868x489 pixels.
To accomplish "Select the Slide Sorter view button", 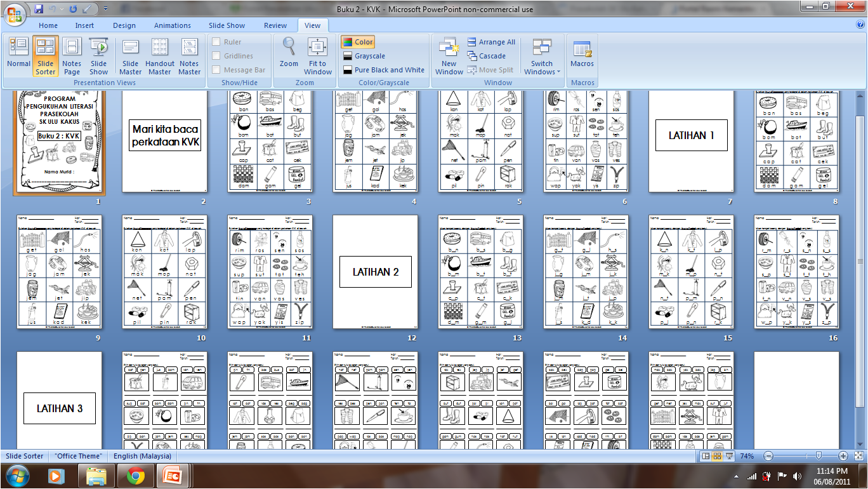I will tap(46, 55).
